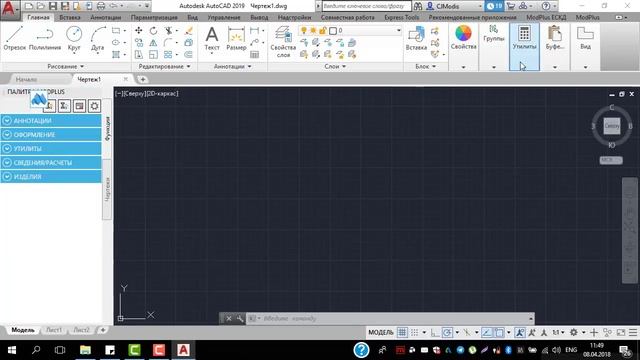Image resolution: width=640 pixels, height=360 pixels.
Task: Open a new drawing tab
Action: (142, 79)
